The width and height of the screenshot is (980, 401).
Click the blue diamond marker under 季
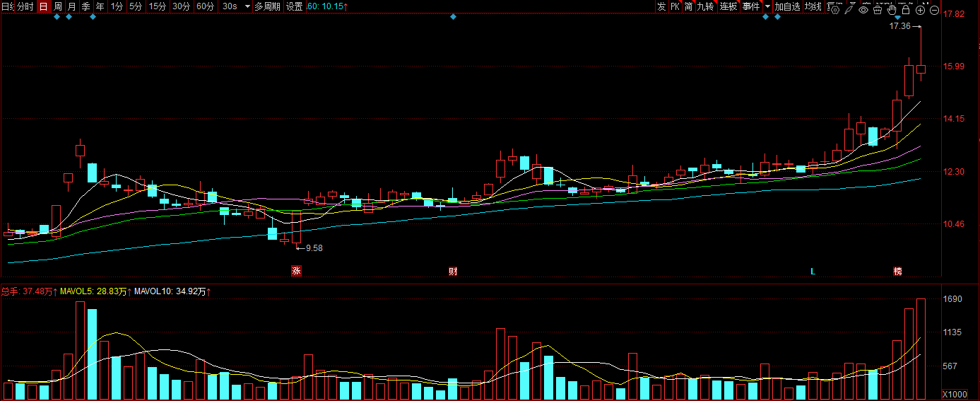click(93, 17)
